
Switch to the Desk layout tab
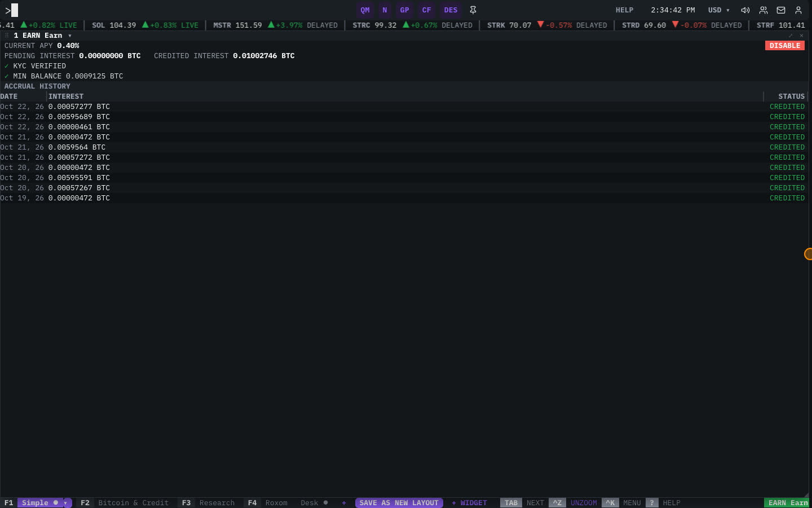pos(314,503)
